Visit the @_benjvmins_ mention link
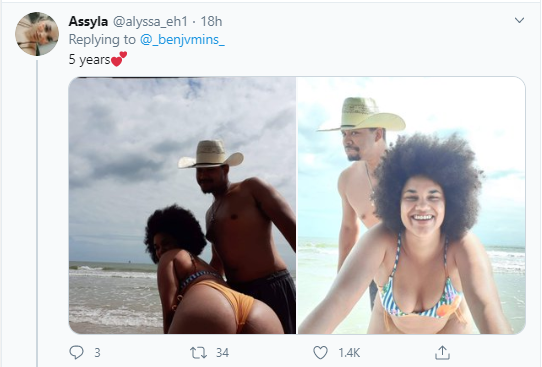542x367 pixels. 182,40
